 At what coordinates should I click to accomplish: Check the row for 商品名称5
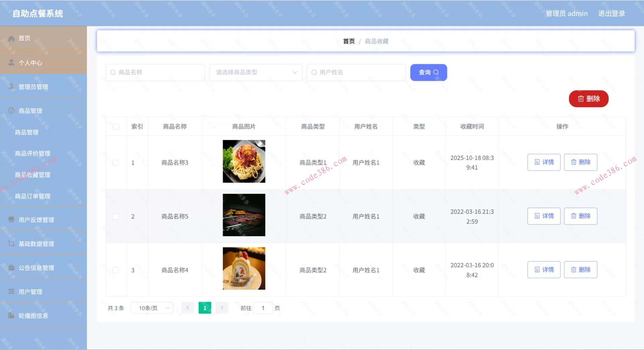point(116,216)
